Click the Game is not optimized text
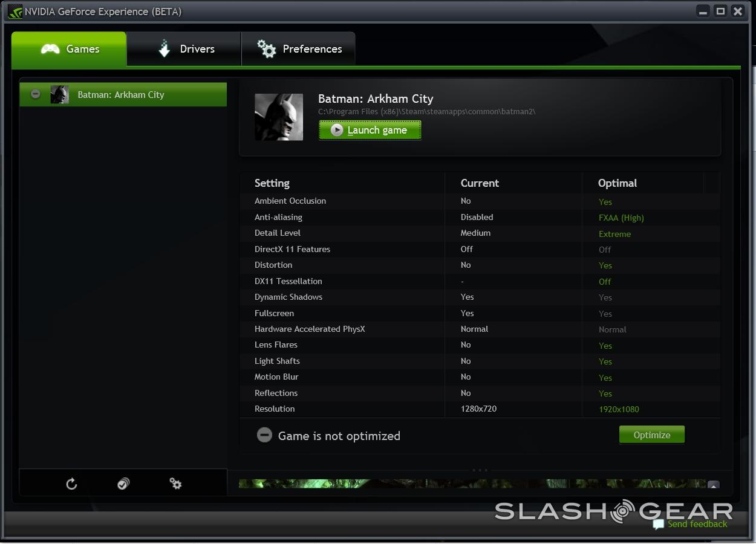Viewport: 756px width, 544px height. (339, 436)
